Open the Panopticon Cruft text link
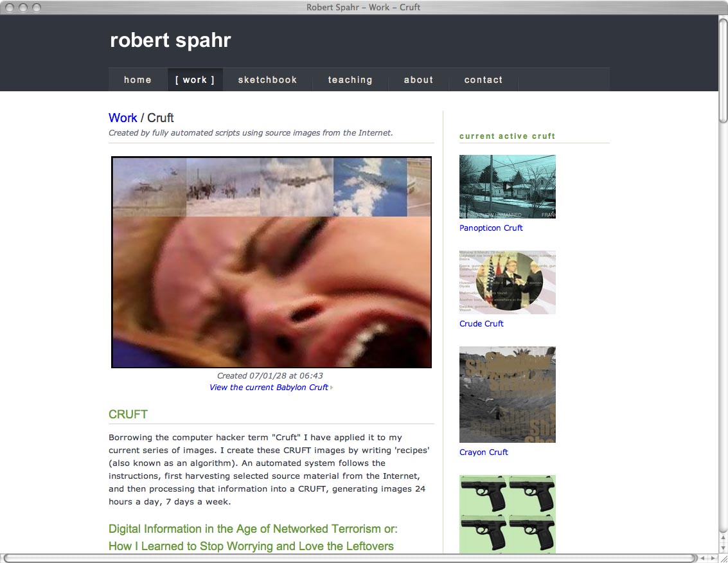The width and height of the screenshot is (728, 563). pyautogui.click(x=491, y=228)
